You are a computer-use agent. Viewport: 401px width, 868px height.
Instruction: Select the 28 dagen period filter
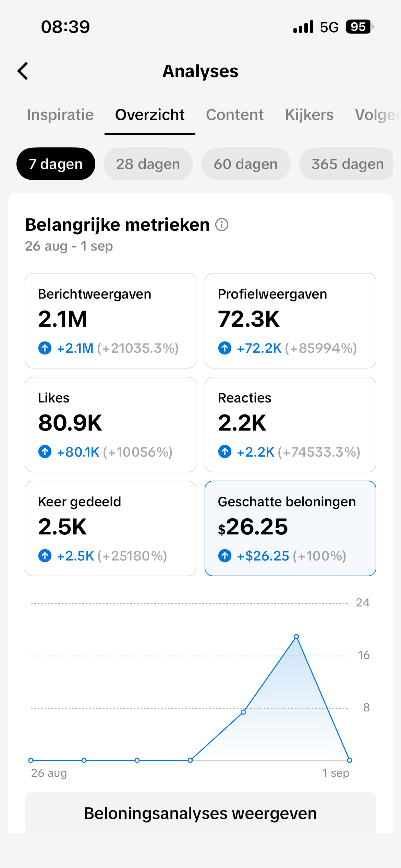(x=148, y=164)
